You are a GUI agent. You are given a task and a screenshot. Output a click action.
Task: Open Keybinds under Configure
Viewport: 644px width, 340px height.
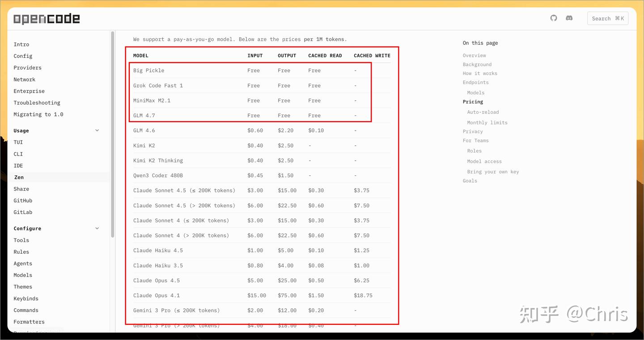26,298
